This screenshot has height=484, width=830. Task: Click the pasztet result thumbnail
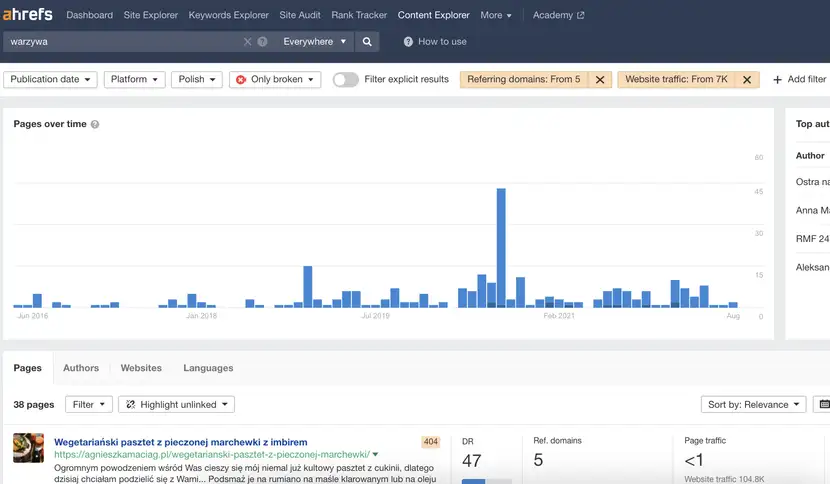pyautogui.click(x=29, y=448)
